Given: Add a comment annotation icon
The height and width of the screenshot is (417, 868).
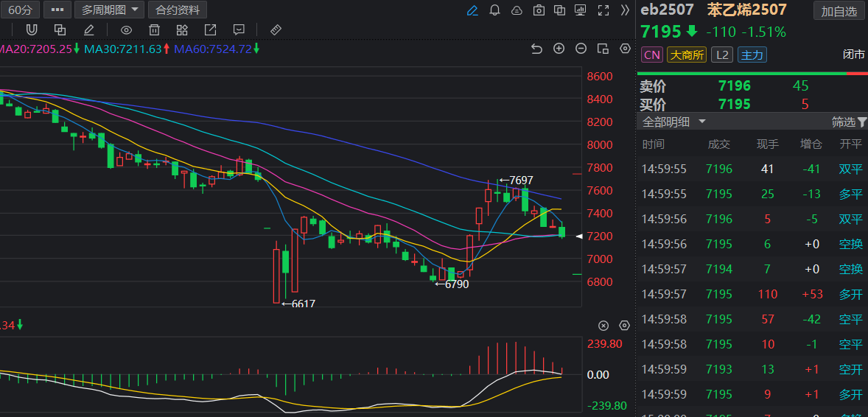Looking at the screenshot, I should pos(239,29).
